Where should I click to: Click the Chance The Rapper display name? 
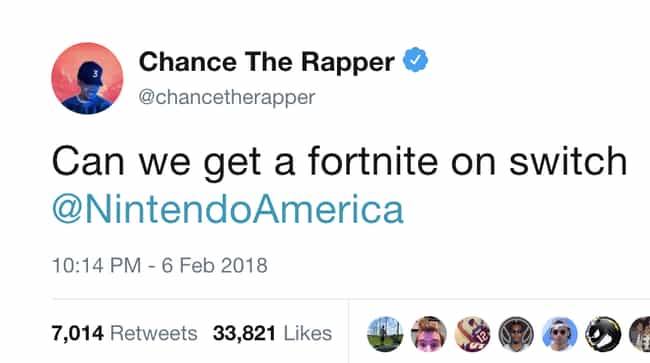coord(267,62)
